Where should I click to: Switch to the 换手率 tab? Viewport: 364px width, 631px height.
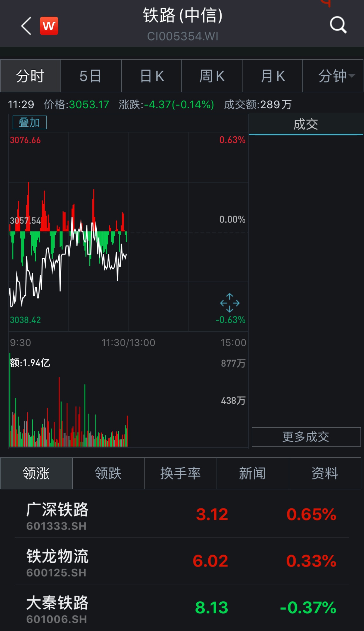point(181,473)
